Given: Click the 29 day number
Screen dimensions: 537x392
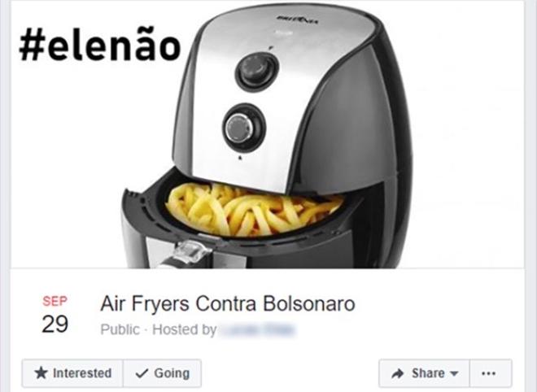Looking at the screenshot, I should point(55,324).
